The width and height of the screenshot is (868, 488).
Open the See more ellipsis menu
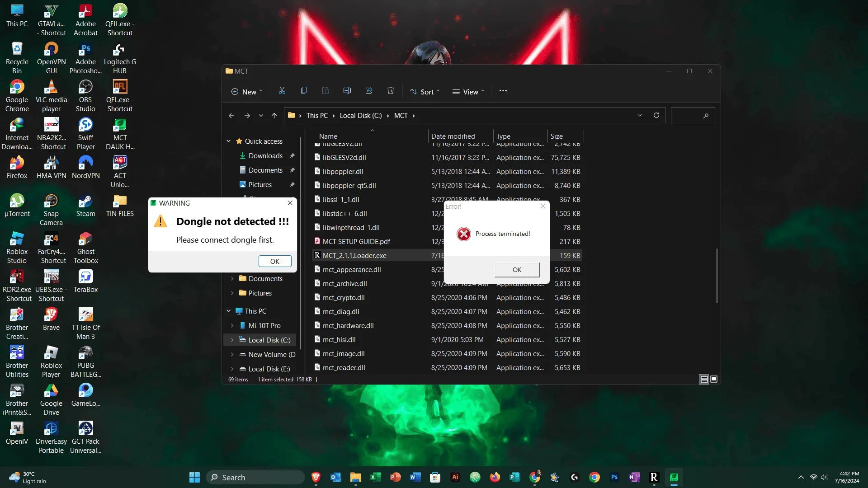click(503, 91)
